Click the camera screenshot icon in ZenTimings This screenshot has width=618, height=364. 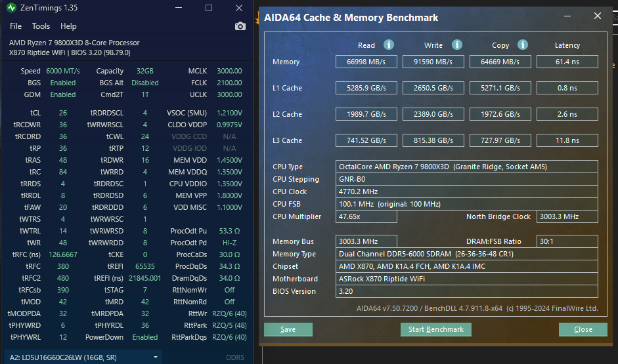click(240, 26)
